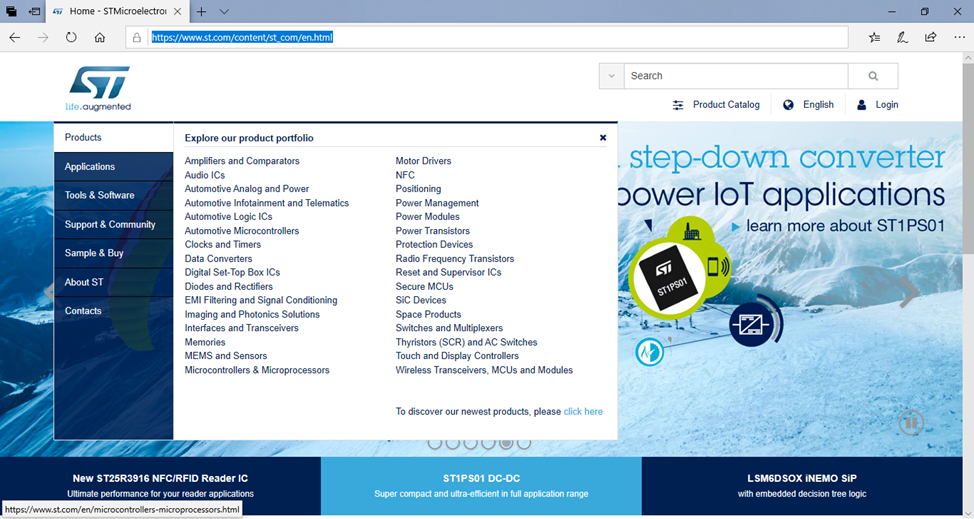This screenshot has width=974, height=519.
Task: Open Motor Drivers category
Action: [x=423, y=161]
